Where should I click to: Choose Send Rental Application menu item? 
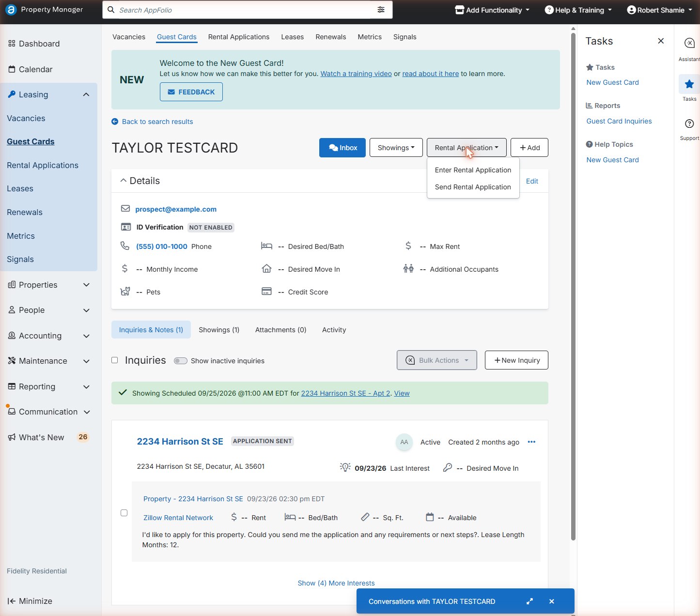[x=473, y=187]
